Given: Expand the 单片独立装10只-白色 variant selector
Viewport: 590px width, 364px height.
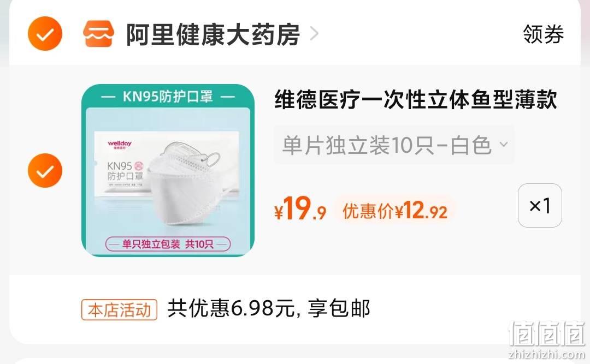Looking at the screenshot, I should click(394, 145).
